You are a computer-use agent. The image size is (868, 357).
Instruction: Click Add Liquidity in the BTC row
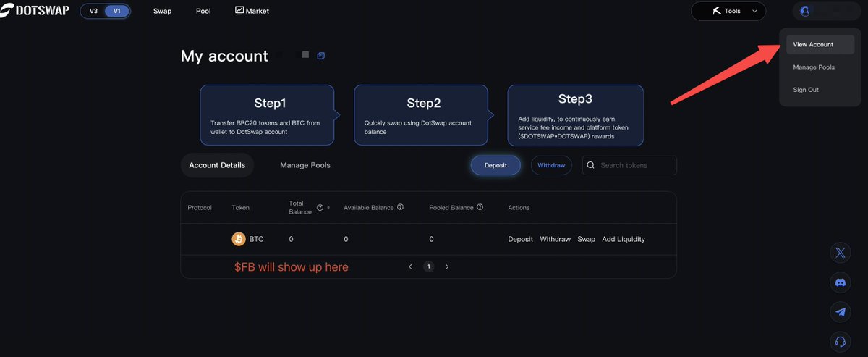tap(624, 239)
